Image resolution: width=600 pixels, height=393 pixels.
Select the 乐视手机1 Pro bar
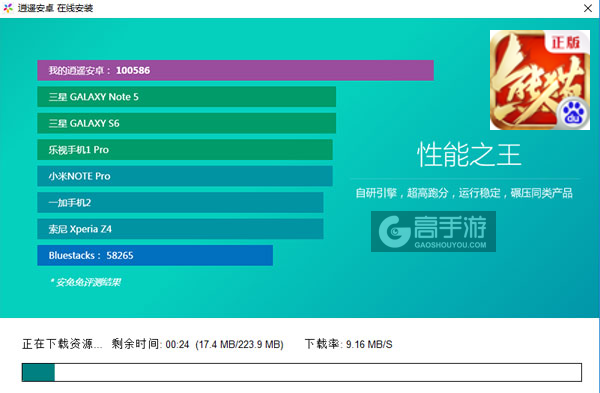point(185,150)
